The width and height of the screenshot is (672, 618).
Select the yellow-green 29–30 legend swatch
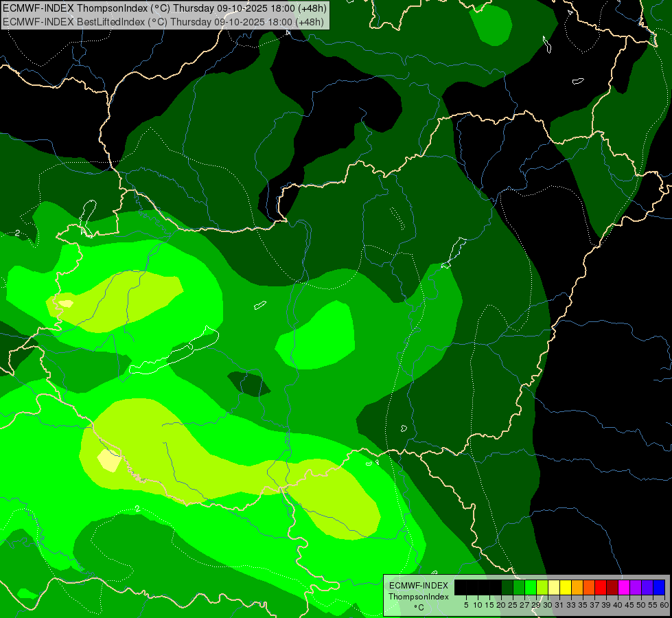pos(542,587)
